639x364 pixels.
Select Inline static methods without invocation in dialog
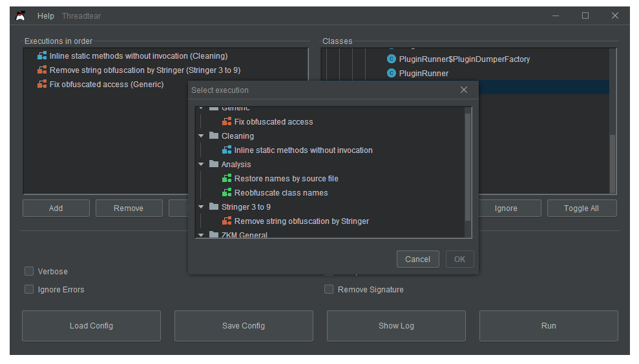click(x=303, y=150)
